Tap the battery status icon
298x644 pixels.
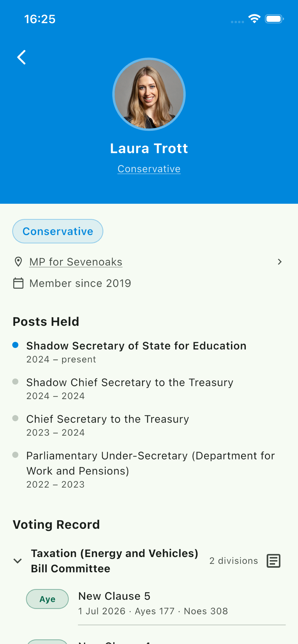[x=275, y=19]
